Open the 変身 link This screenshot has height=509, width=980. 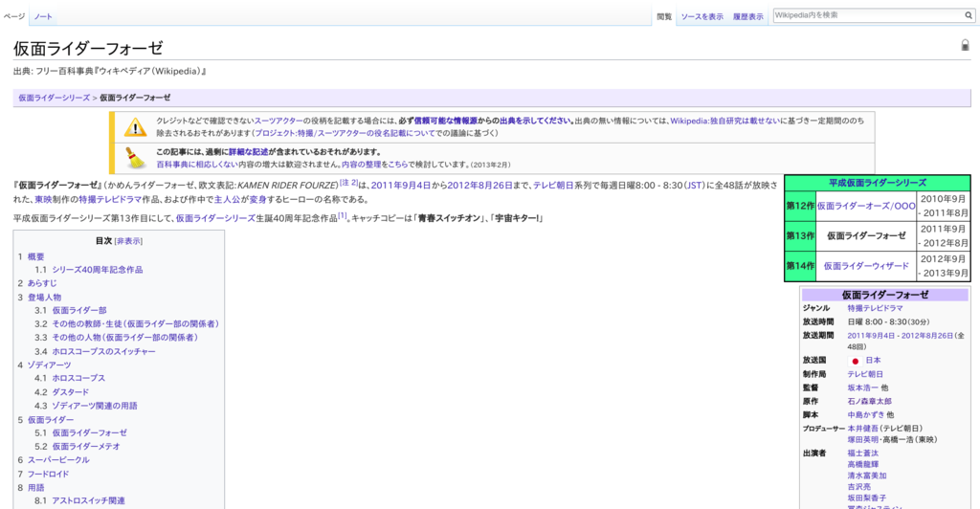257,200
